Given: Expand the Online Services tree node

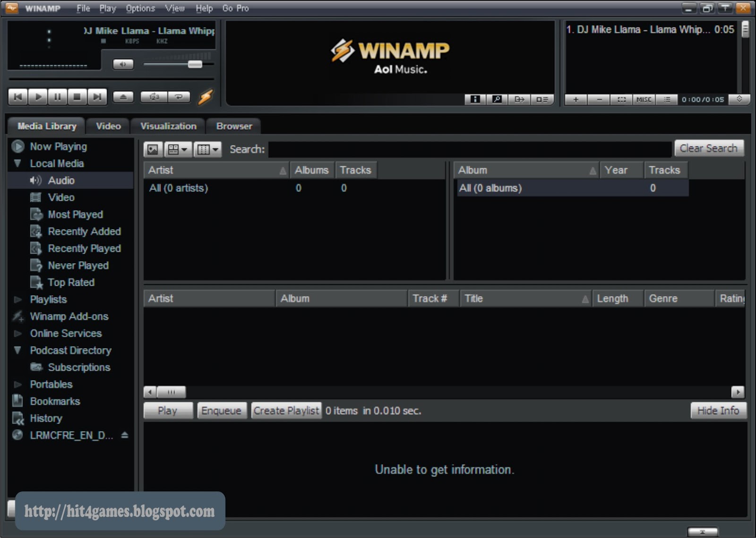Looking at the screenshot, I should coord(17,333).
